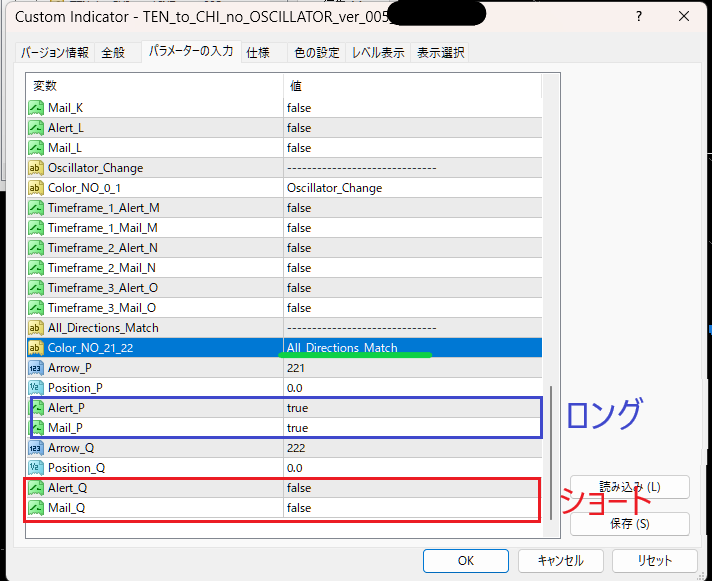This screenshot has height=581, width=712.
Task: Click the integer icon beside Arrow_P
Action: coord(36,368)
